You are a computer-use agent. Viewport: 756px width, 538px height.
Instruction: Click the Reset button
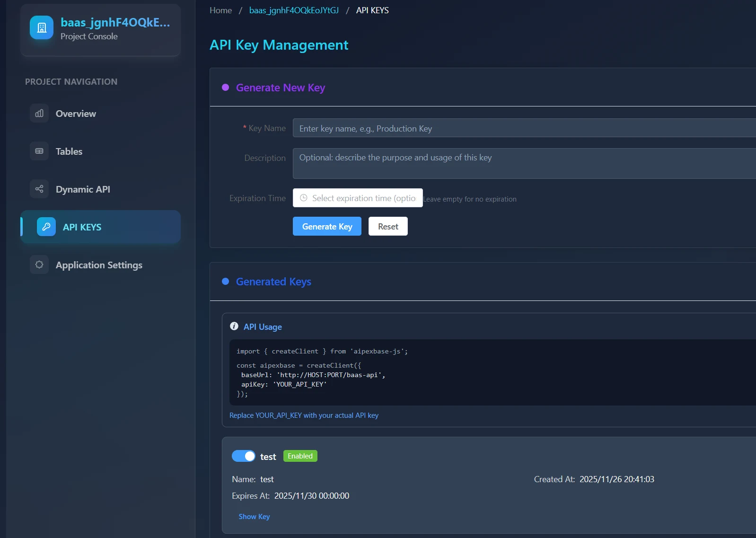click(x=388, y=227)
